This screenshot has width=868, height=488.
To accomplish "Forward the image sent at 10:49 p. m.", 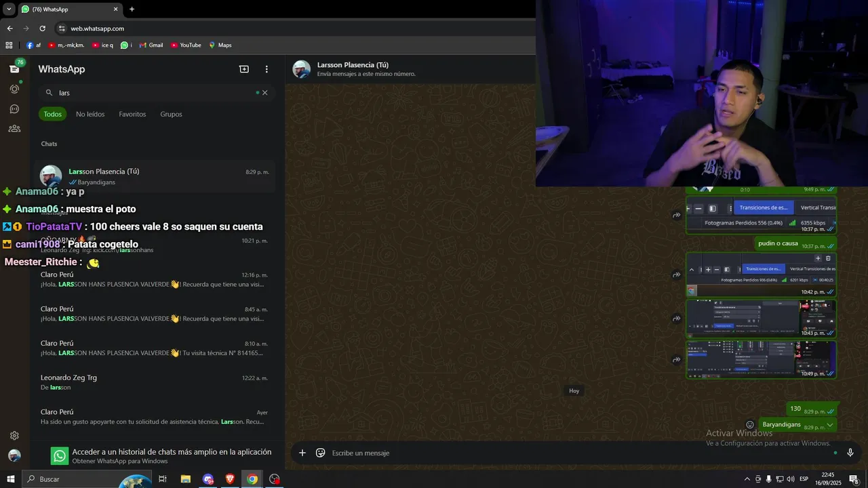I will [x=677, y=360].
